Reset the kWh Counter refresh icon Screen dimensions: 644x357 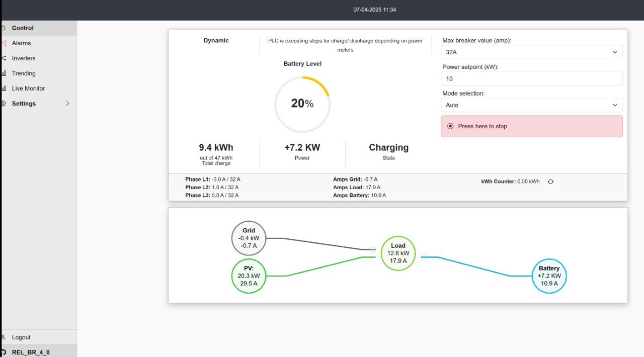point(550,182)
